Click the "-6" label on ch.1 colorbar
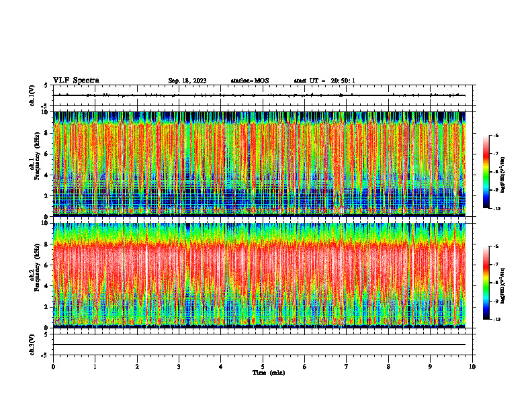Viewport: 532px width, 411px height. click(x=496, y=135)
